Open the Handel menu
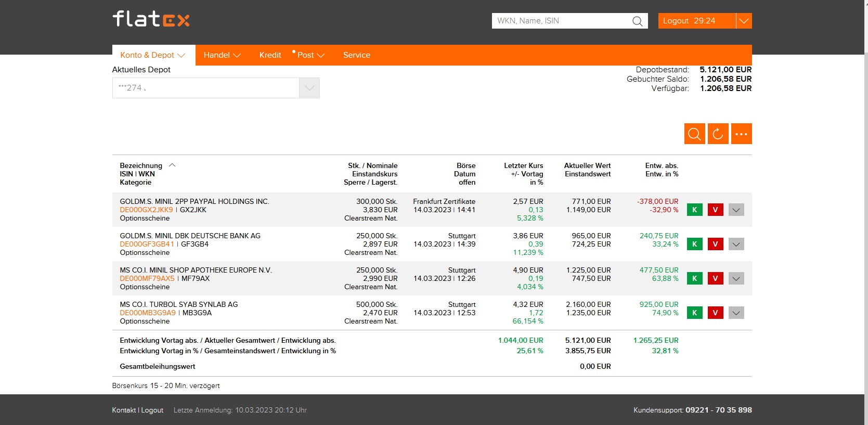 tap(222, 55)
